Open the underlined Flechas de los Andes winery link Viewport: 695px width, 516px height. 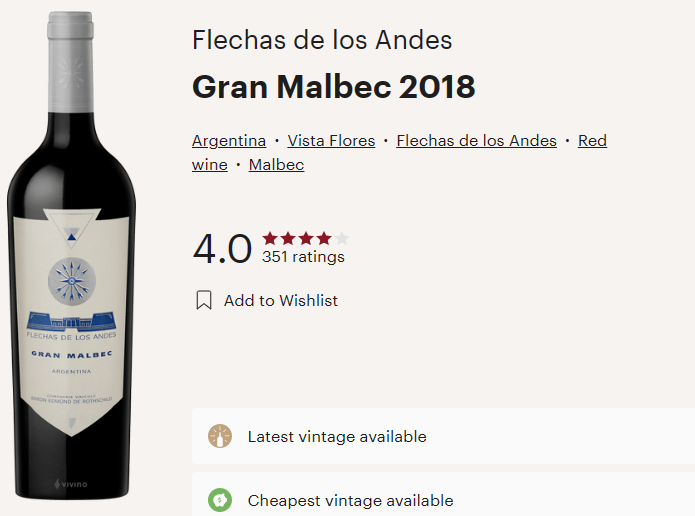point(476,141)
